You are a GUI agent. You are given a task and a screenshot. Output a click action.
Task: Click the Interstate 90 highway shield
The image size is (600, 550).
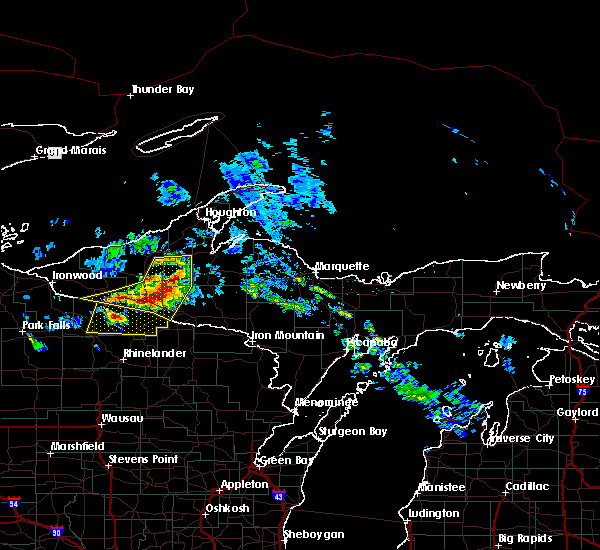57,531
